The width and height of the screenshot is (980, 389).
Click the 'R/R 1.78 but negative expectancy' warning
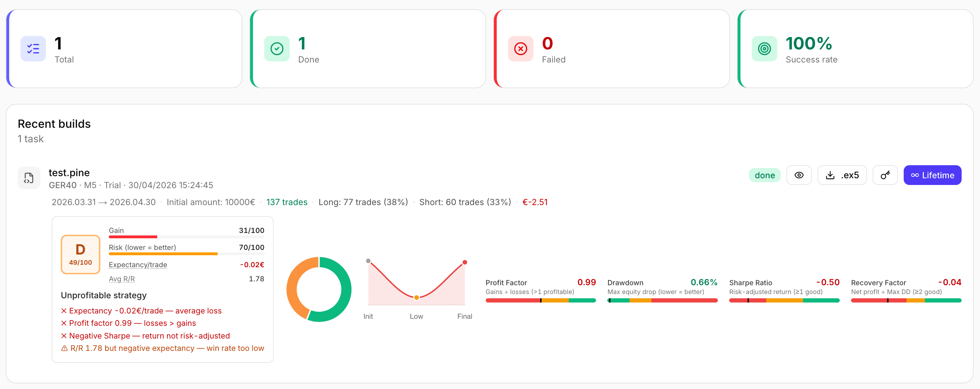pyautogui.click(x=163, y=348)
